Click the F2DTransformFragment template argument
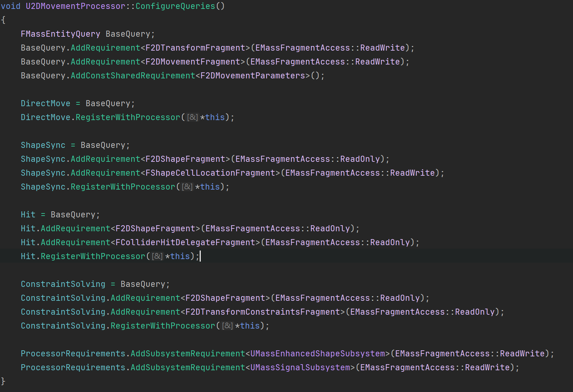 pos(195,48)
